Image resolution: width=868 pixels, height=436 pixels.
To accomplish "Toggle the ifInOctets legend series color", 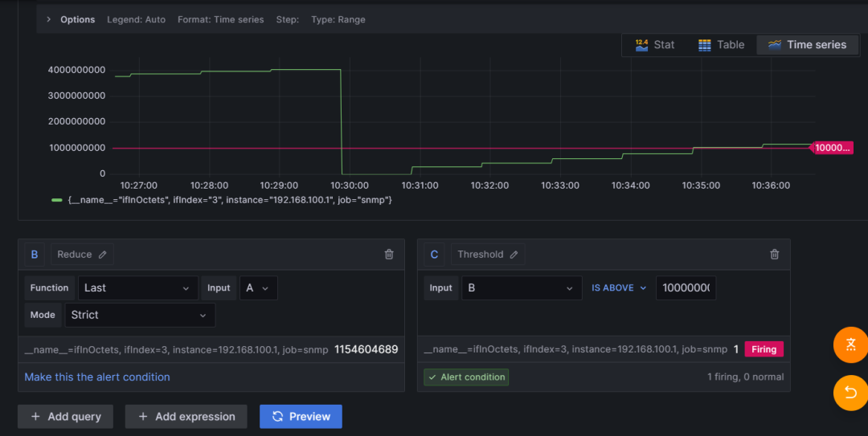I will 56,200.
